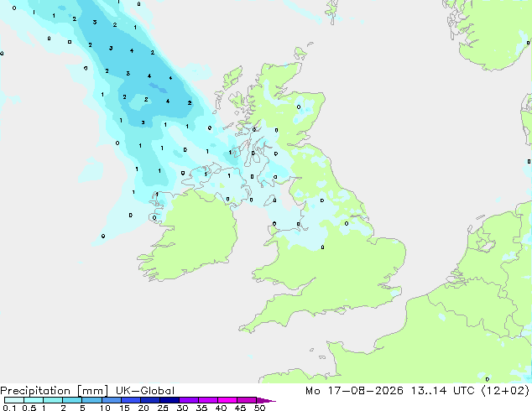This screenshot has width=532, height=411.
Task: Click the "Precipitation" title text
Action: click(35, 391)
